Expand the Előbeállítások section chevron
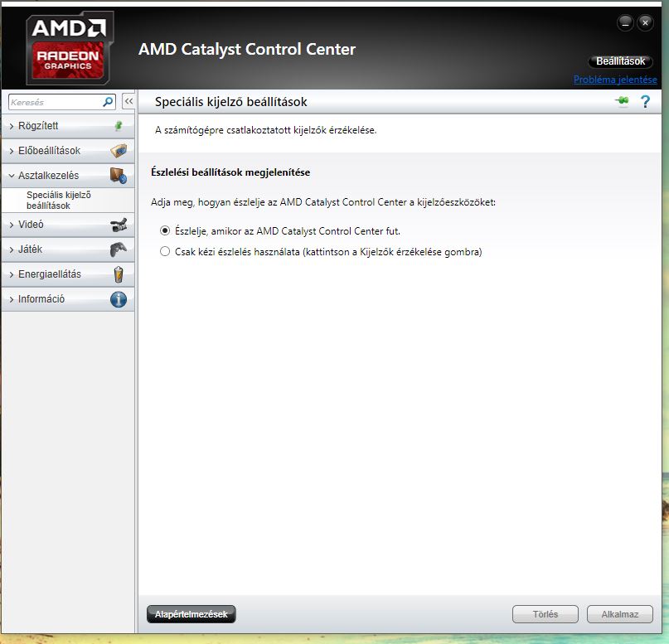669x644 pixels. point(12,151)
